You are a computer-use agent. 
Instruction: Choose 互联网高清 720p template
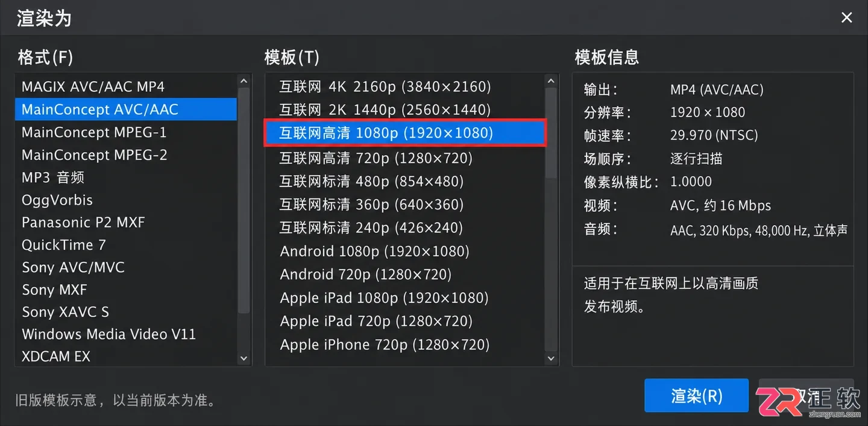pos(405,159)
